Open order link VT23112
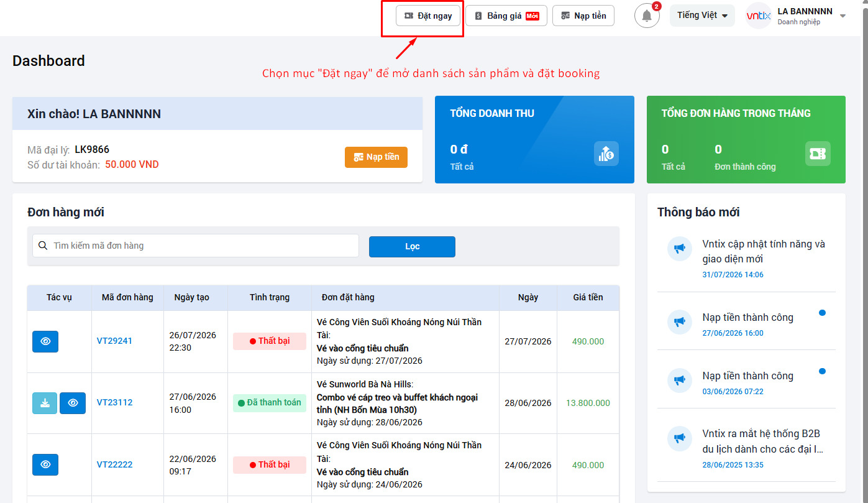868x503 pixels. [x=114, y=403]
